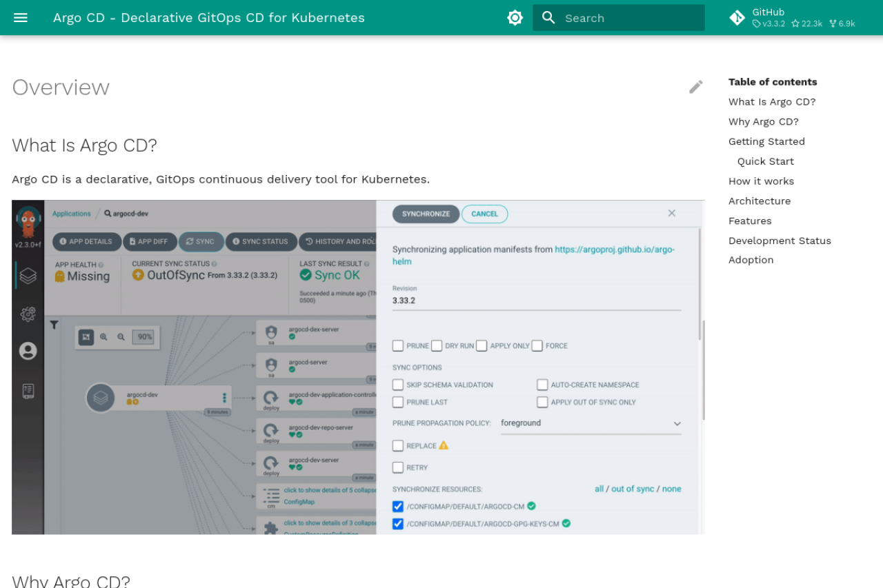This screenshot has height=588, width=883.
Task: Click the user account icon in Argo sidebar
Action: click(28, 351)
